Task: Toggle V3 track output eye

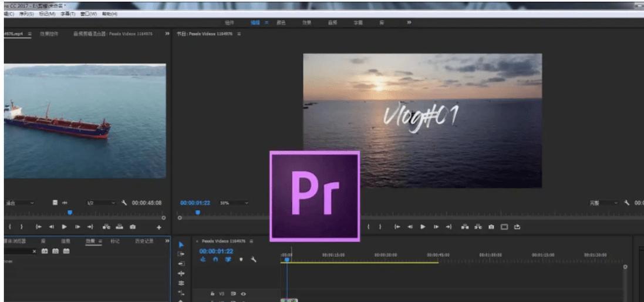Action: tap(243, 294)
